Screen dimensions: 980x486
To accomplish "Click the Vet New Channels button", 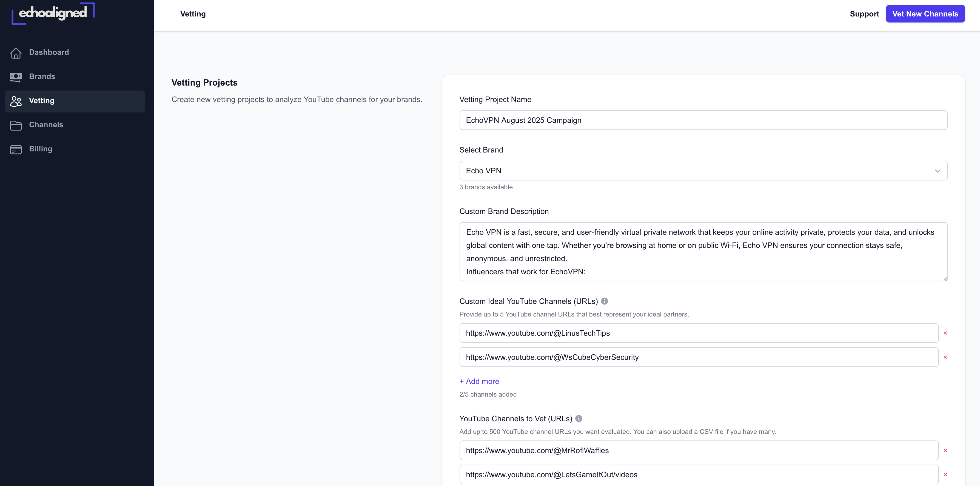I will [925, 14].
